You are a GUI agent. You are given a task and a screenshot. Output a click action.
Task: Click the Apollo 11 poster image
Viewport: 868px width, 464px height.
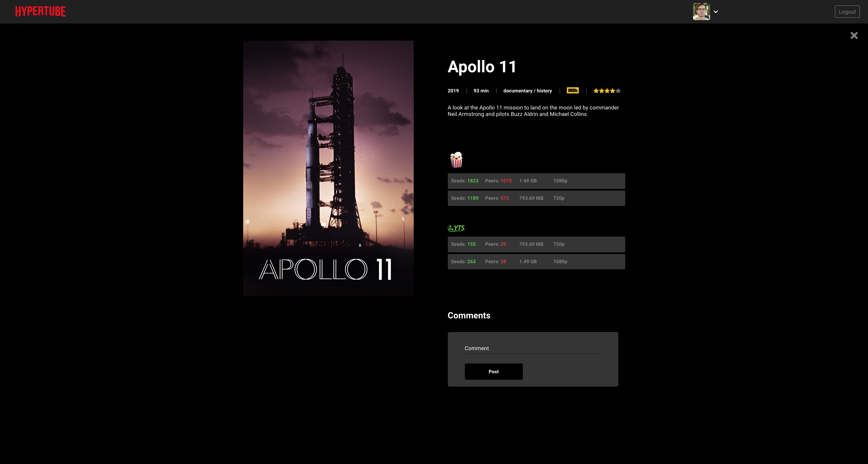pos(328,168)
